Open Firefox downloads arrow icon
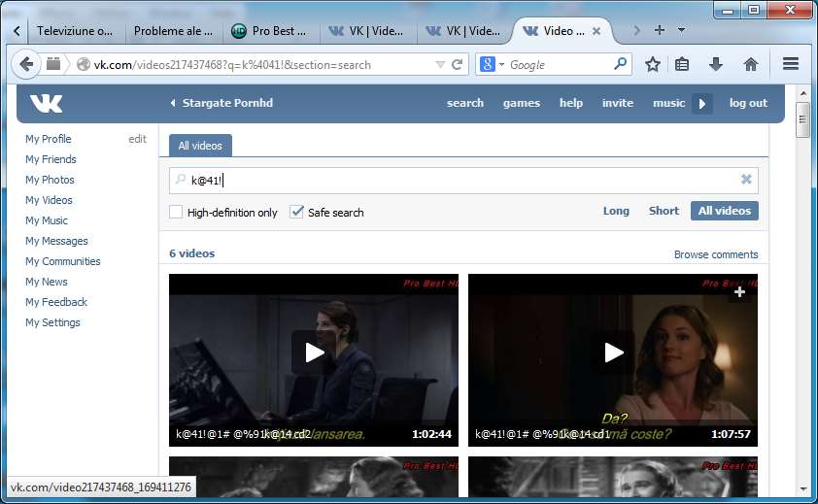The height and width of the screenshot is (504, 818). coord(716,64)
